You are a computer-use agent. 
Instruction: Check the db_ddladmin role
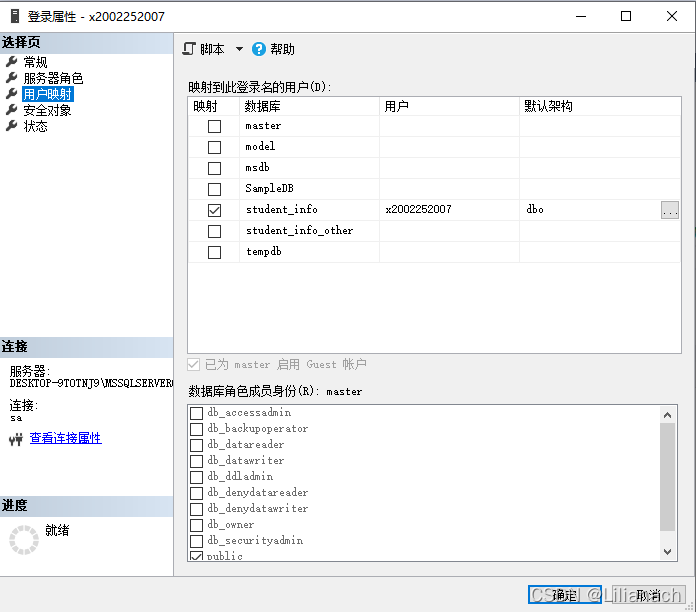coord(197,477)
